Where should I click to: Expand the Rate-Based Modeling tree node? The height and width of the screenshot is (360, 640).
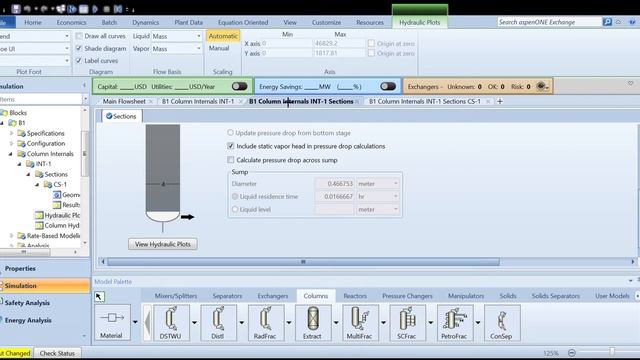click(x=11, y=236)
